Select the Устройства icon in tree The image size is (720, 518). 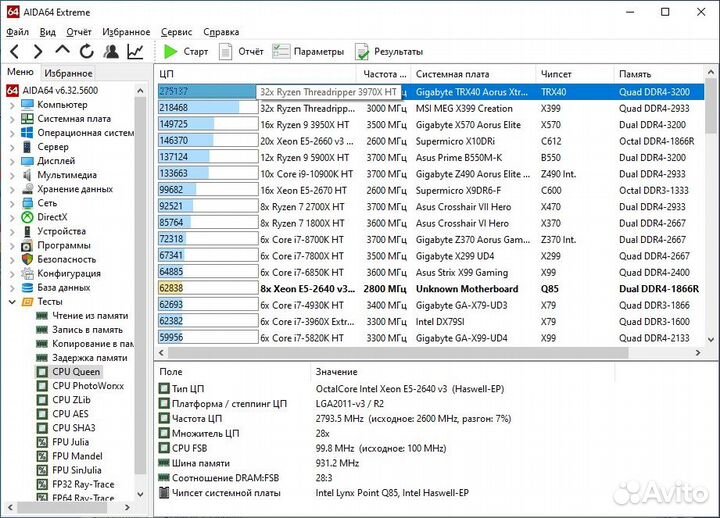point(28,231)
